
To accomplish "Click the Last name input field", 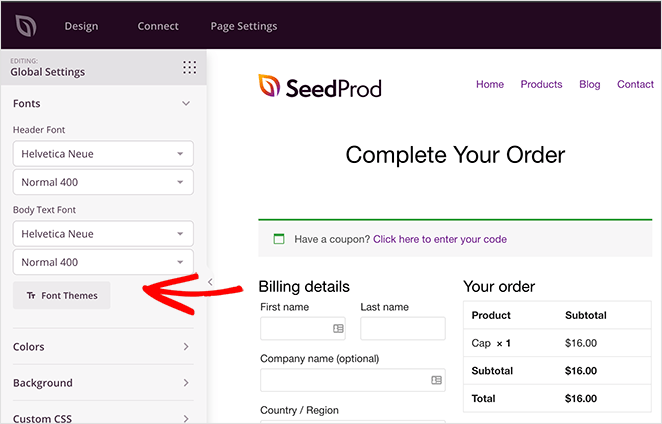I will pos(403,328).
